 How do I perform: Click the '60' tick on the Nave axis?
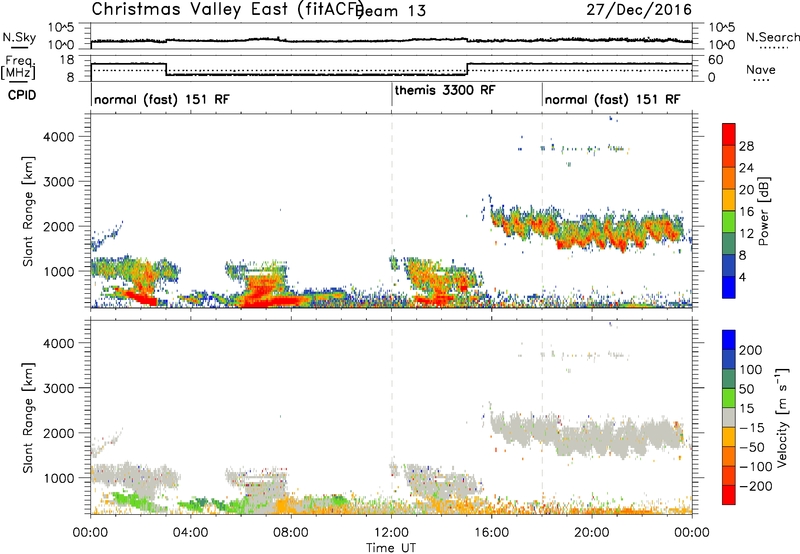716,60
